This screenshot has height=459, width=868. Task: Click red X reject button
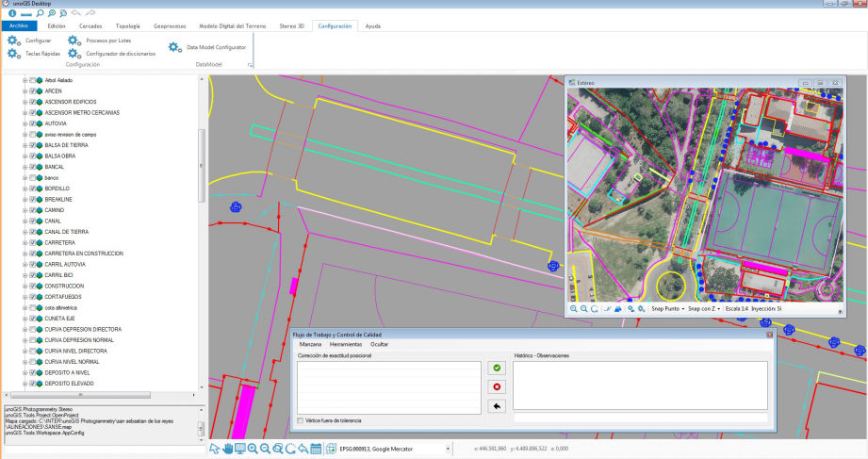tap(496, 387)
